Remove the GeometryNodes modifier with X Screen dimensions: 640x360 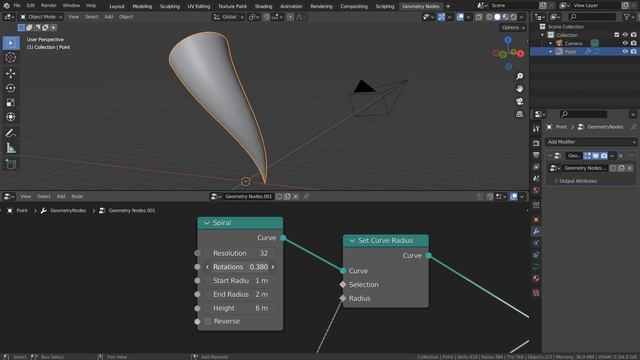(621, 156)
